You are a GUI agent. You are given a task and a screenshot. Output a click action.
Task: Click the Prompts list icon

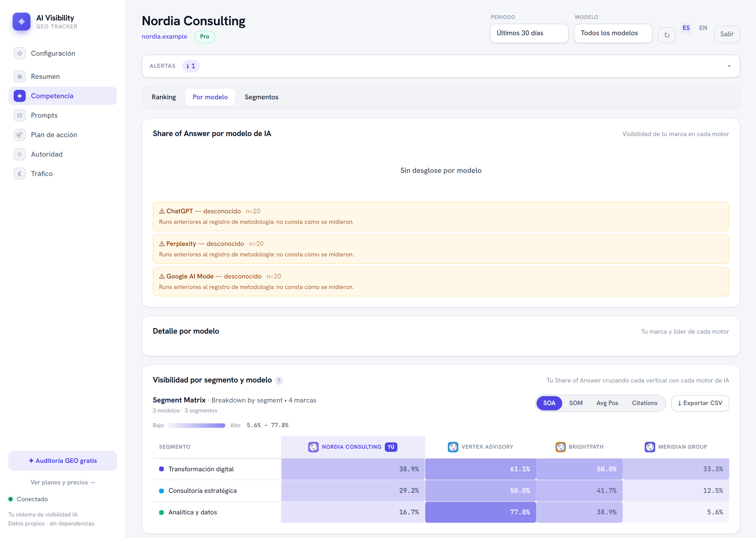pos(19,115)
